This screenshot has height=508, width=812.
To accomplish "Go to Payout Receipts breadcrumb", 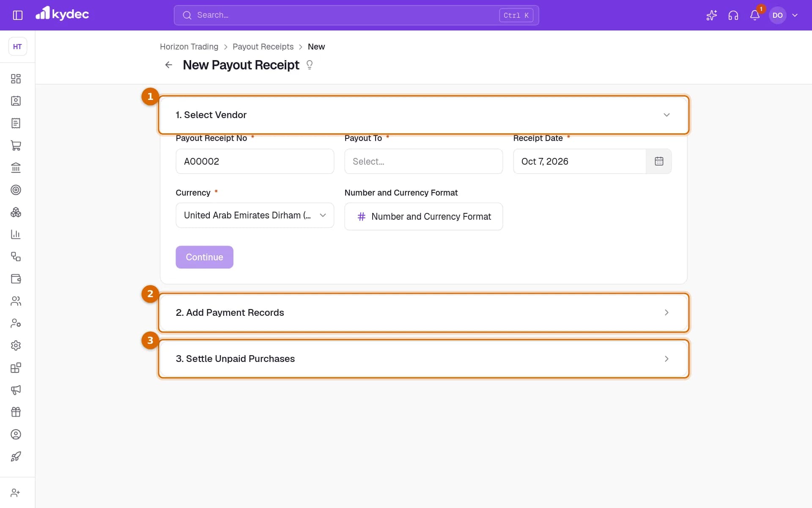I will 263,47.
